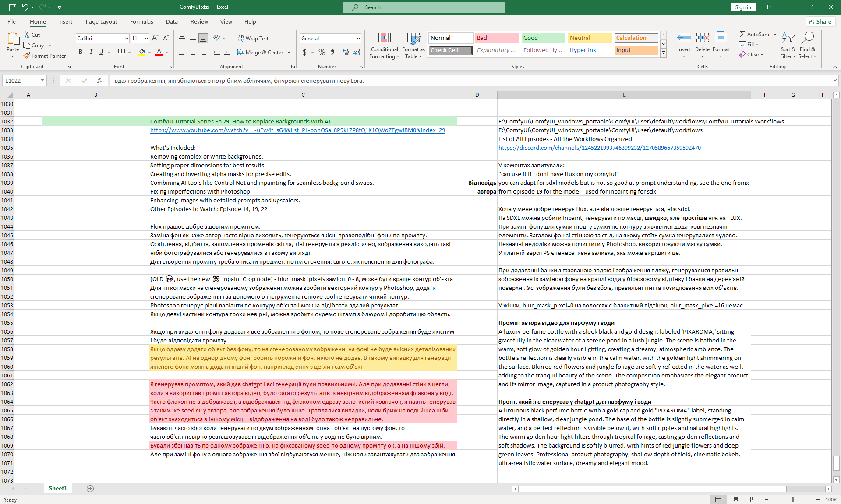Toggle Bold formatting
Image resolution: width=841 pixels, height=504 pixels.
point(81,52)
